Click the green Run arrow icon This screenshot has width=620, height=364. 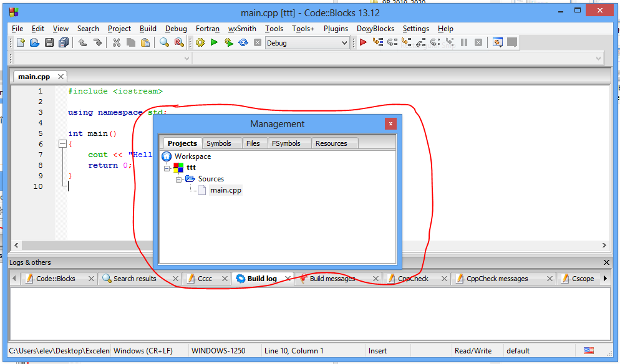215,42
